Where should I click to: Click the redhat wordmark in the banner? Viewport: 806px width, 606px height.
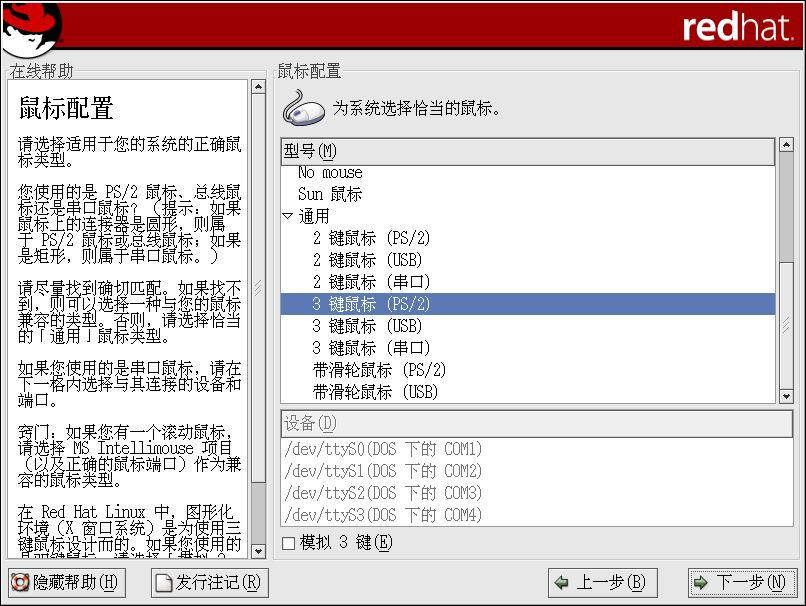click(x=738, y=27)
